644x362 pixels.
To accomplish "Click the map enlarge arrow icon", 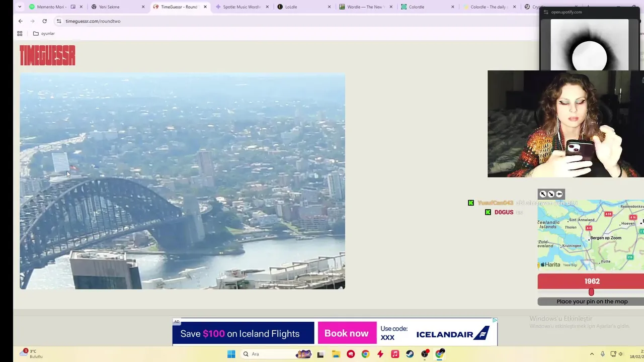I will tap(543, 194).
